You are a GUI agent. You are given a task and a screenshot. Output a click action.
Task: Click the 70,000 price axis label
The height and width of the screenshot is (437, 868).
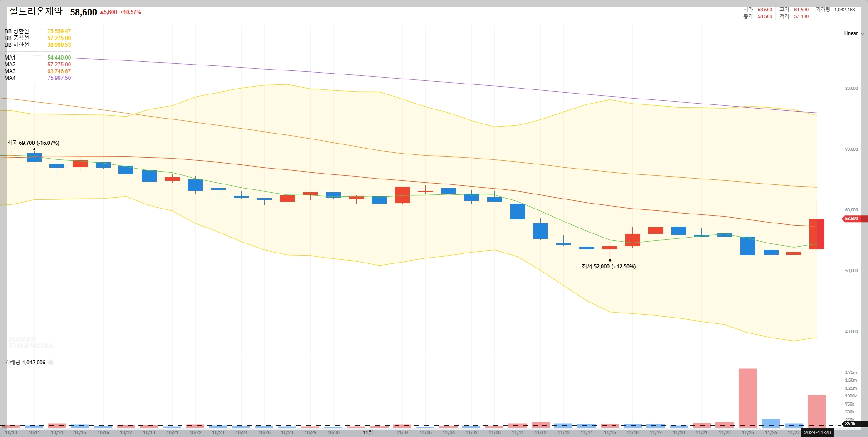coord(851,149)
